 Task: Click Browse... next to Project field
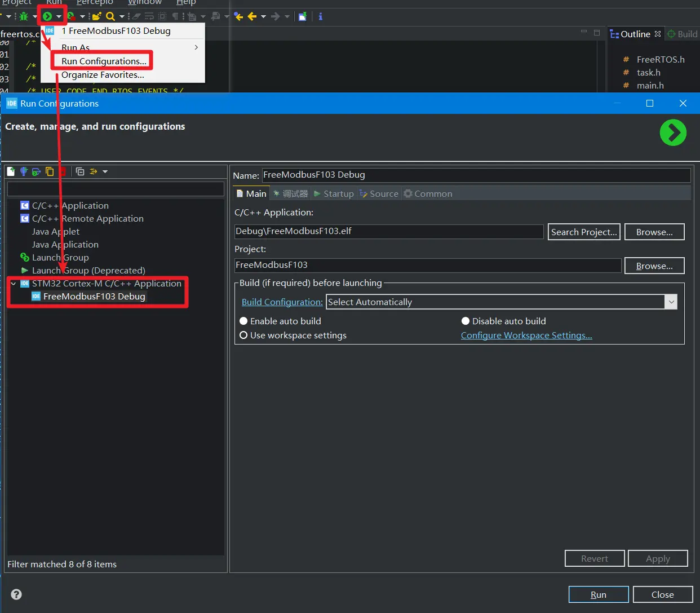tap(654, 266)
